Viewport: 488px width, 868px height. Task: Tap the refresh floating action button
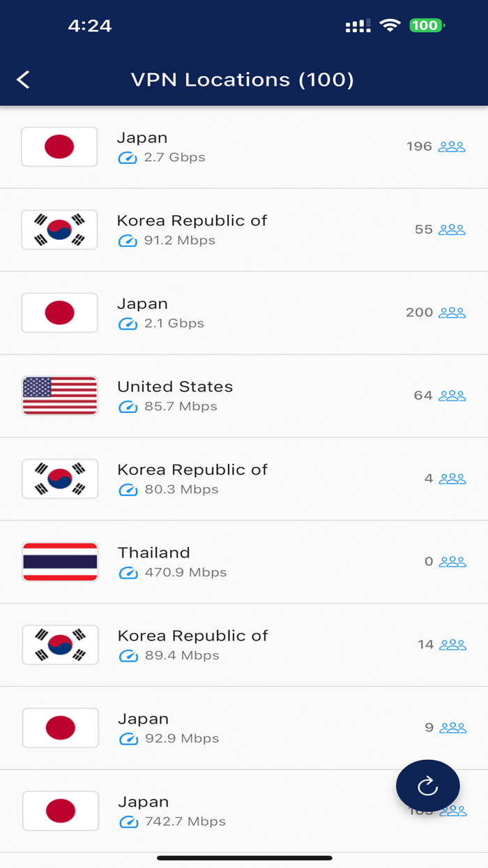427,786
